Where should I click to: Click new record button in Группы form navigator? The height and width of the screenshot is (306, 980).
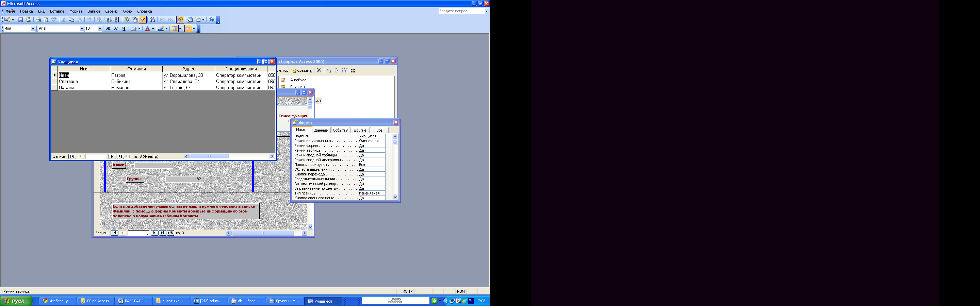tap(170, 233)
